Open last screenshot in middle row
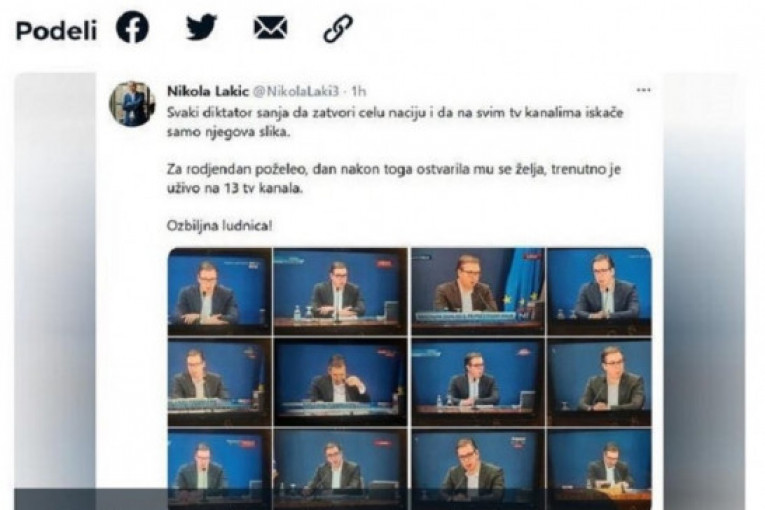Viewport: 765px width, 510px height. pos(599,382)
